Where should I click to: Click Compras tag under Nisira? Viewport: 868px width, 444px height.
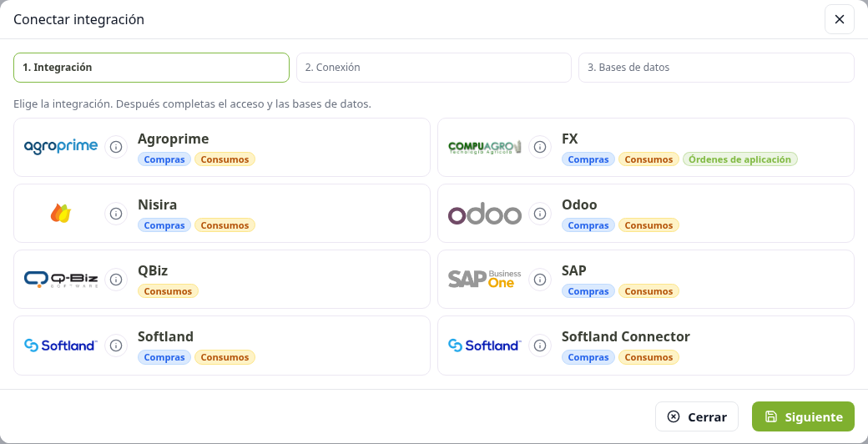point(164,225)
